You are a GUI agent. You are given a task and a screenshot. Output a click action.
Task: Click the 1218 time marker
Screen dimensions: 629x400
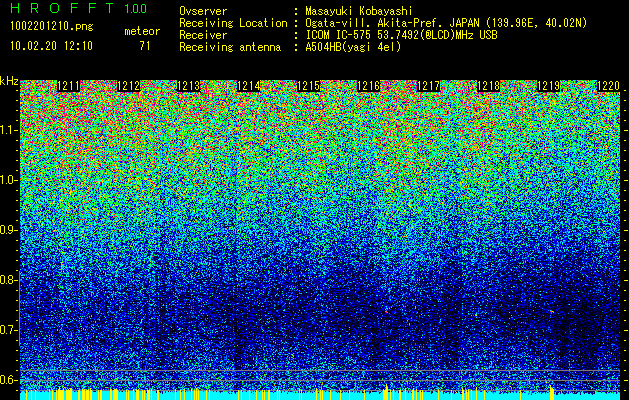click(489, 86)
